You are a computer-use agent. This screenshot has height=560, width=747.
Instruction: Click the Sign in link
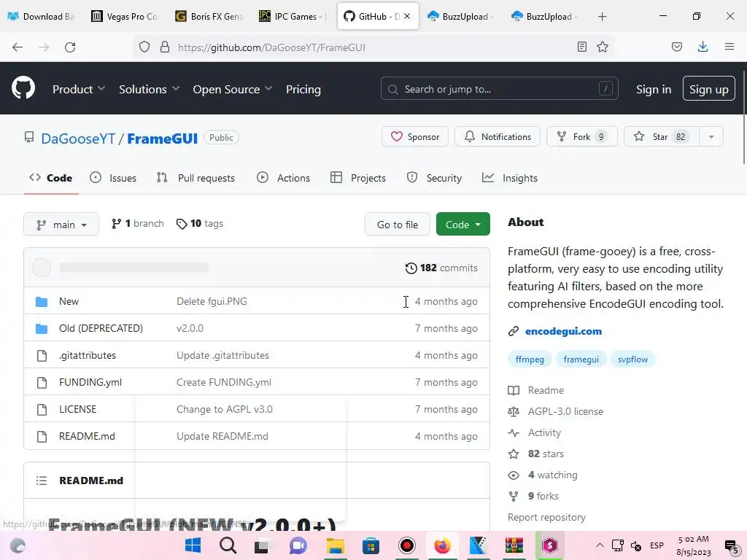(654, 89)
